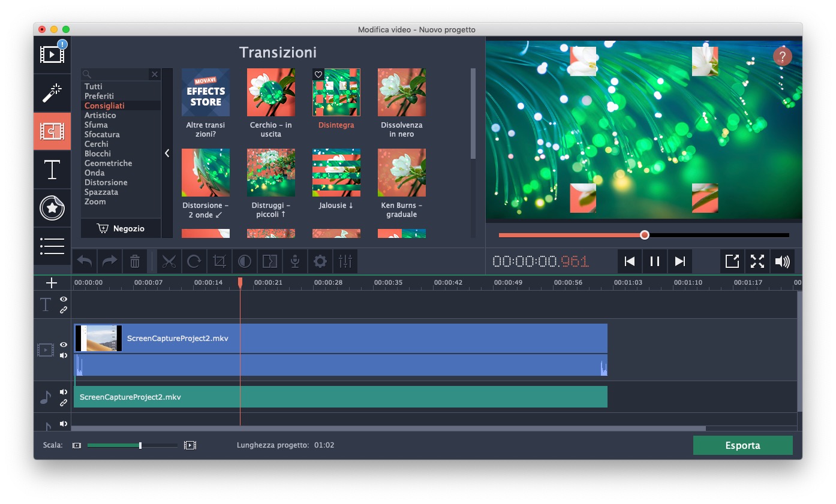Open color adjustments half-circle icon
The image size is (836, 504).
245,261
